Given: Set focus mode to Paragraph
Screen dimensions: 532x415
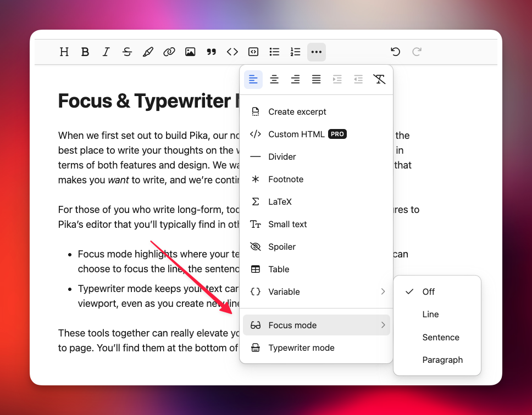Looking at the screenshot, I should (437, 360).
